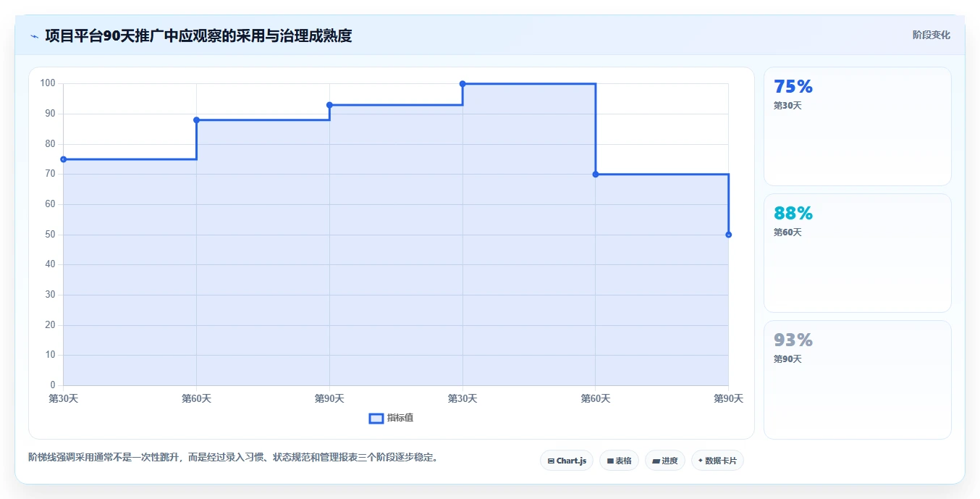Toggle the 指标值 legend item
This screenshot has height=499, width=980.
coord(392,418)
